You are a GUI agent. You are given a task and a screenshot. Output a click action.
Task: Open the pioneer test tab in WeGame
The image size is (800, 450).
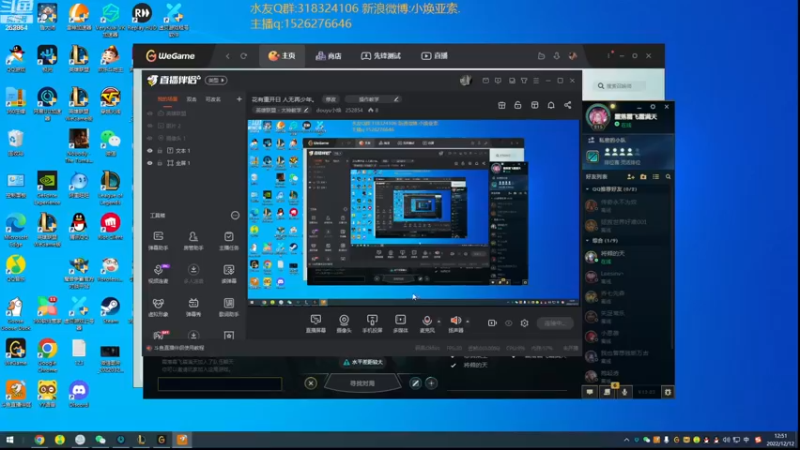[381, 56]
